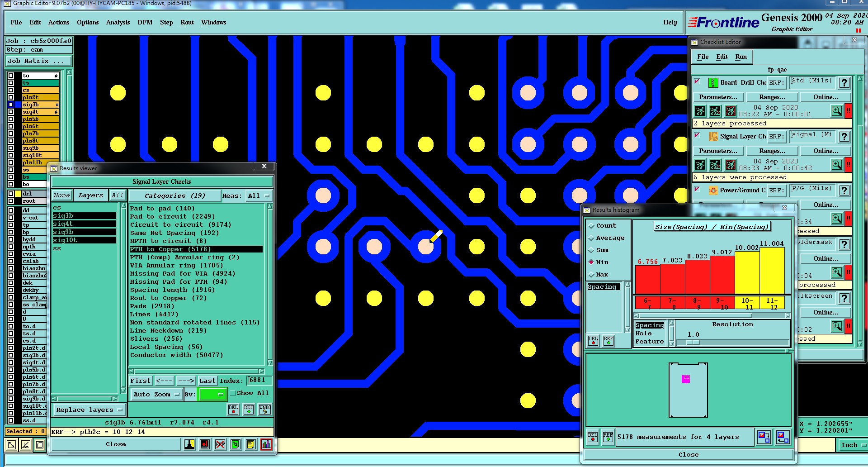Viewport: 868px width, 467px height.
Task: Open the Rout menu
Action: coord(187,22)
